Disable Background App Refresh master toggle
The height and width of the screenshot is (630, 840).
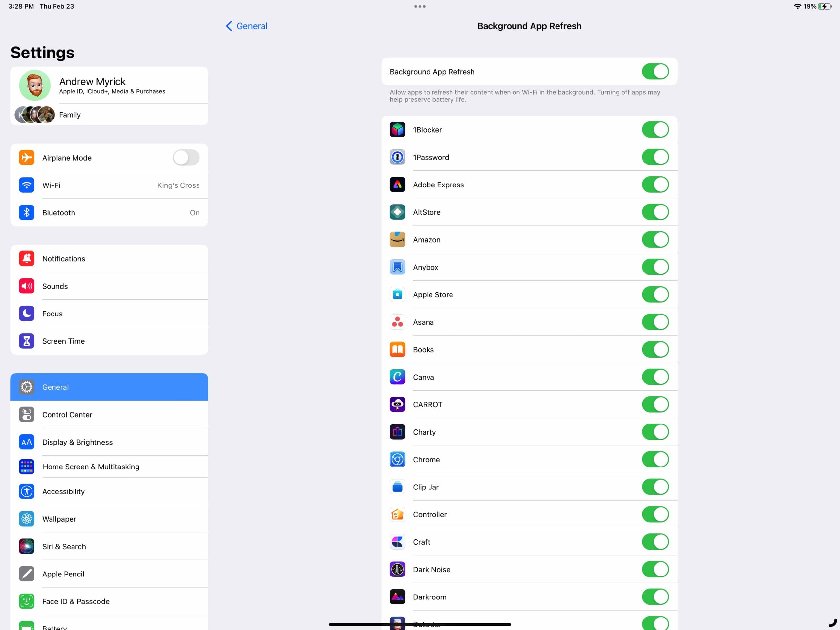coord(656,71)
